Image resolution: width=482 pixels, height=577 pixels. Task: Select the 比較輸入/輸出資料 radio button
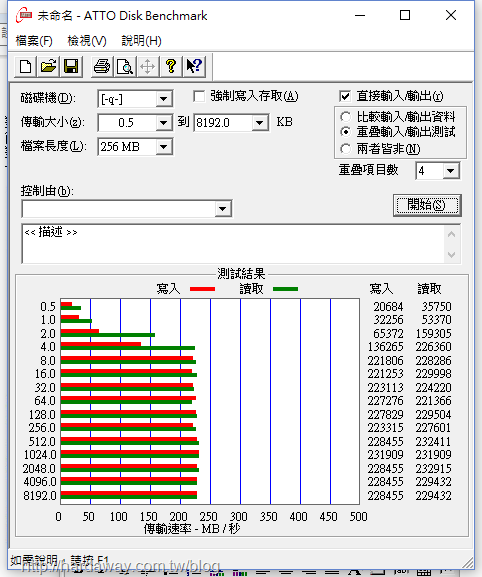pos(345,117)
